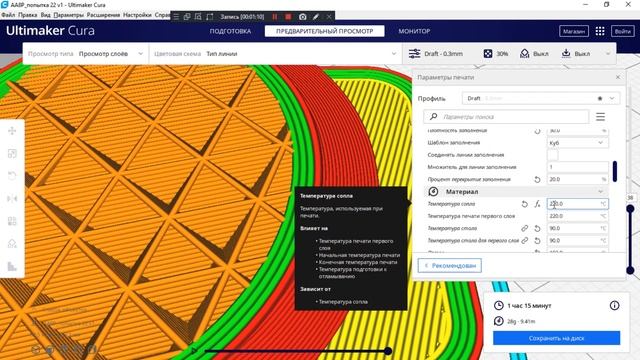This screenshot has width=640, height=360.
Task: Click the adhesion off icon
Action: 566,53
